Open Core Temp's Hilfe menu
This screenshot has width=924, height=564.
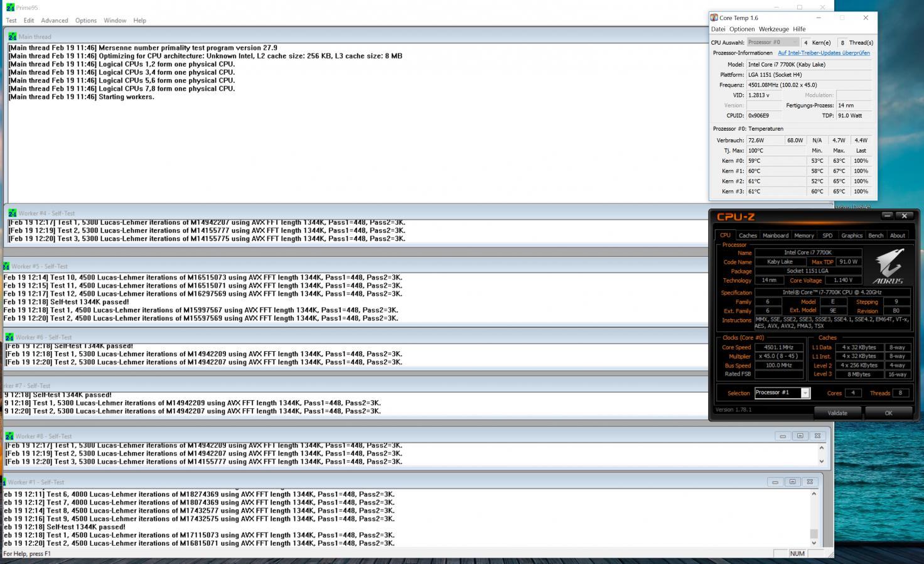coord(799,29)
